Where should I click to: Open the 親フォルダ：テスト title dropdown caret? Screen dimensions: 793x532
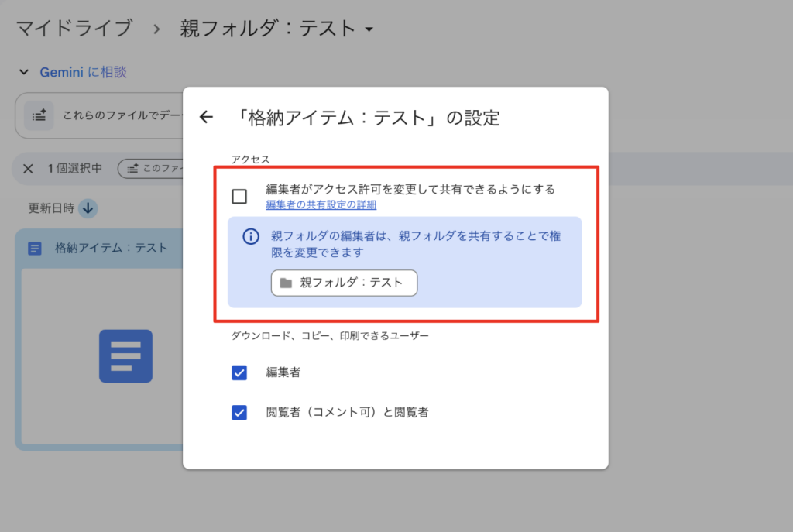[x=369, y=30]
